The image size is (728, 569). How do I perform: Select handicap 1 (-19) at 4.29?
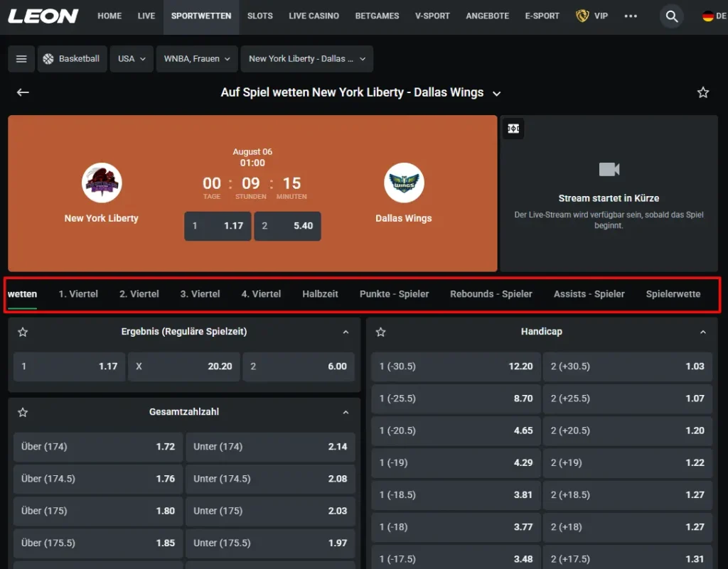click(x=456, y=462)
